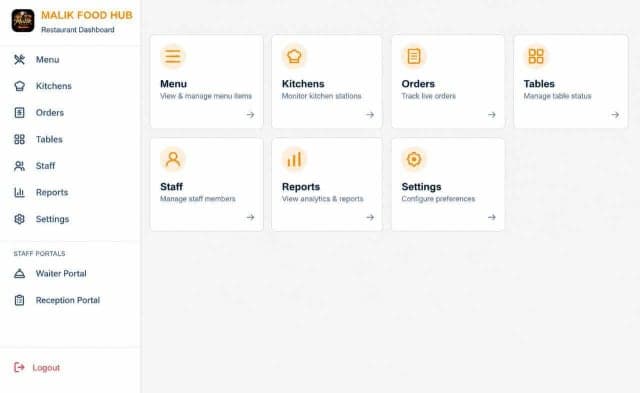Click the orange chef hat icon on Kitchens card

pos(294,56)
